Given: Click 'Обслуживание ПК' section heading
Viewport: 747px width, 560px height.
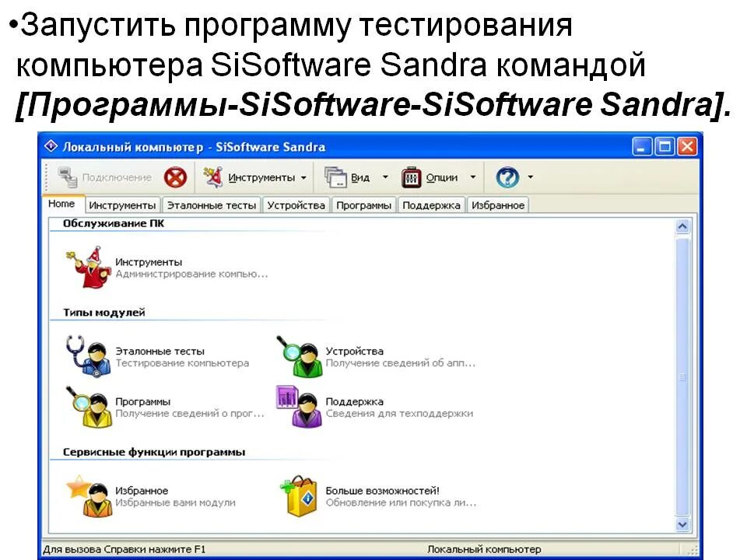Looking at the screenshot, I should (114, 223).
